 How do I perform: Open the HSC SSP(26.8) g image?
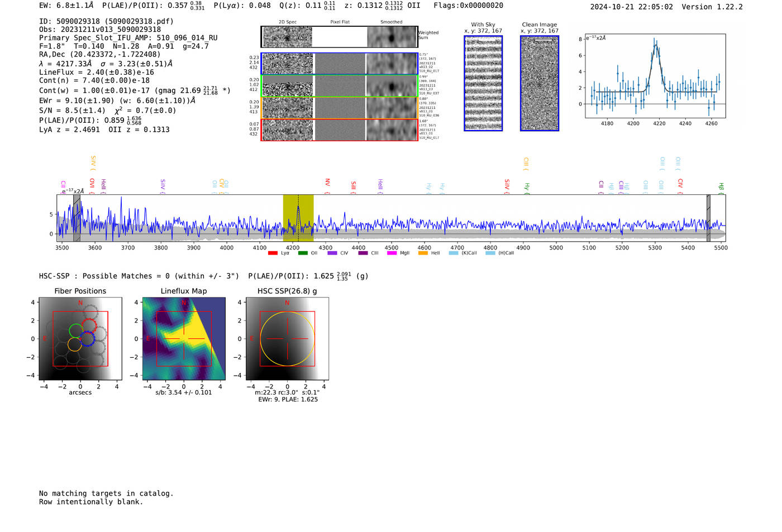(x=287, y=339)
